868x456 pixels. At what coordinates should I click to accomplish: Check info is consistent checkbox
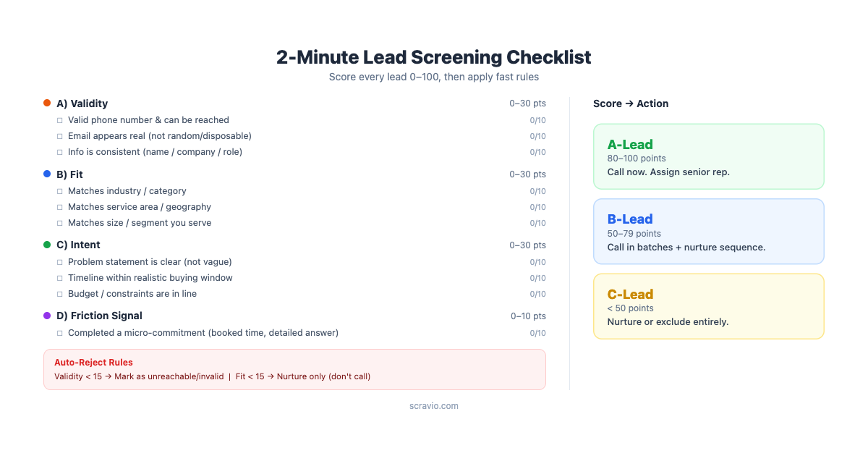tap(60, 152)
